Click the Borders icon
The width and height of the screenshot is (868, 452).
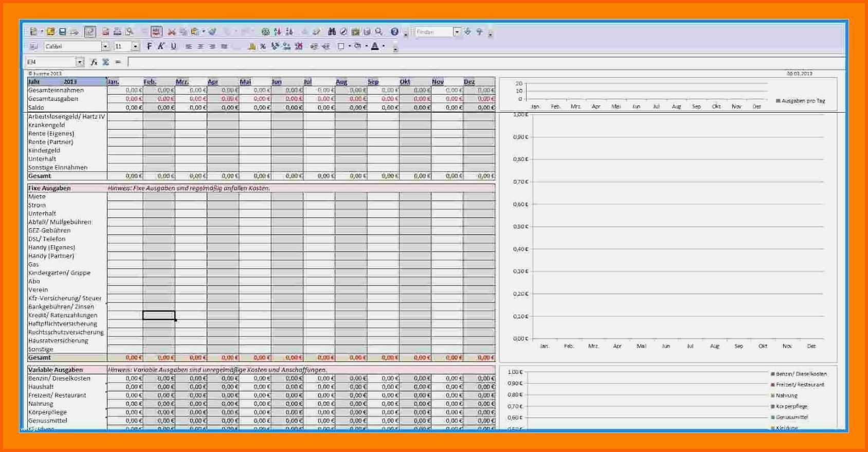coord(341,47)
